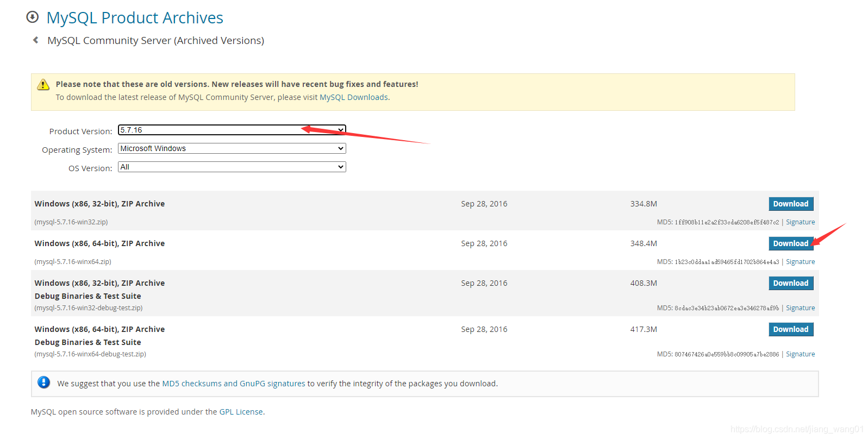Image resolution: width=868 pixels, height=439 pixels.
Task: Visit the MySQL Downloads link
Action: tap(354, 97)
